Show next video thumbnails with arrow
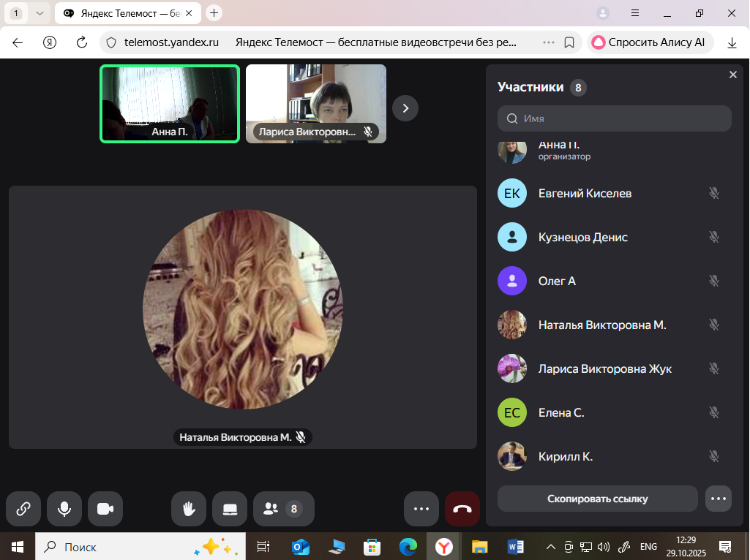Viewport: 750px width, 560px height. pyautogui.click(x=405, y=108)
